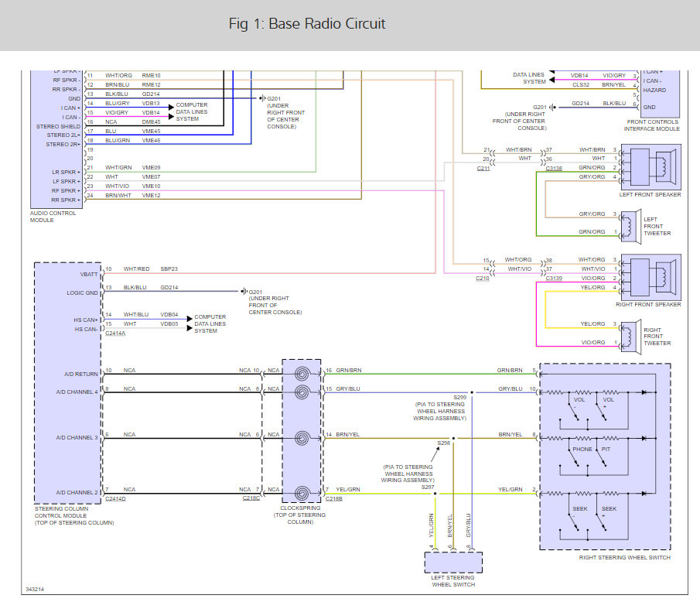The image size is (700, 602).
Task: Open the C210 connector link
Action: pyautogui.click(x=483, y=278)
